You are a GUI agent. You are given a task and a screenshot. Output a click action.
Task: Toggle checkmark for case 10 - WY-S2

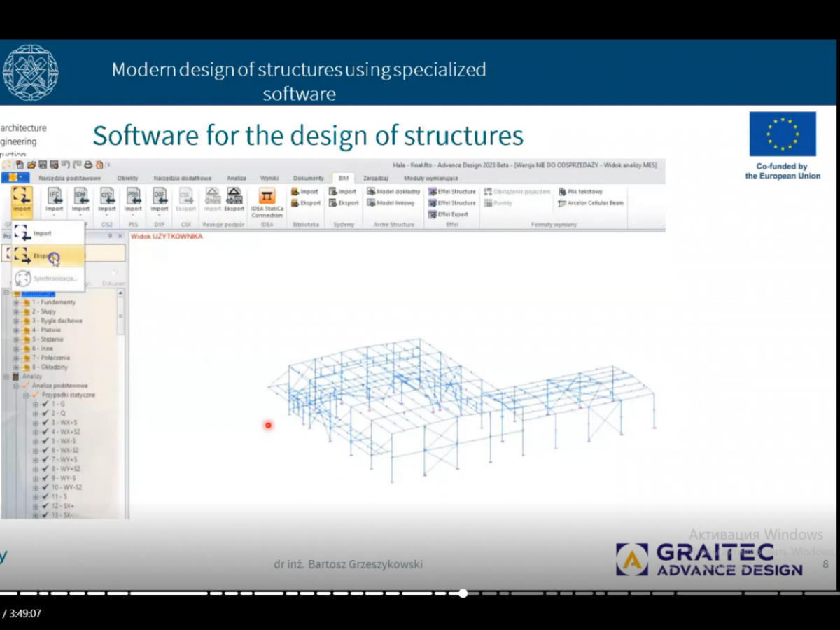click(45, 487)
